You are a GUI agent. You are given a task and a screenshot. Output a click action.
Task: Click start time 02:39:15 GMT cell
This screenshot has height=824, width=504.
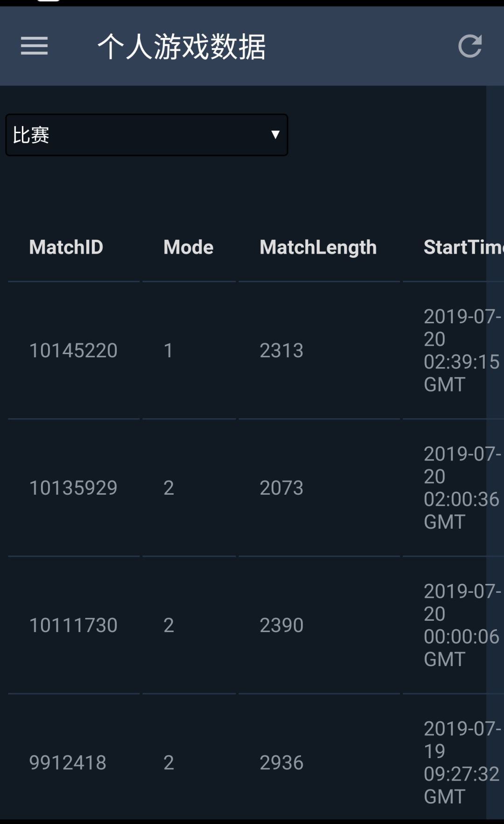(461, 350)
